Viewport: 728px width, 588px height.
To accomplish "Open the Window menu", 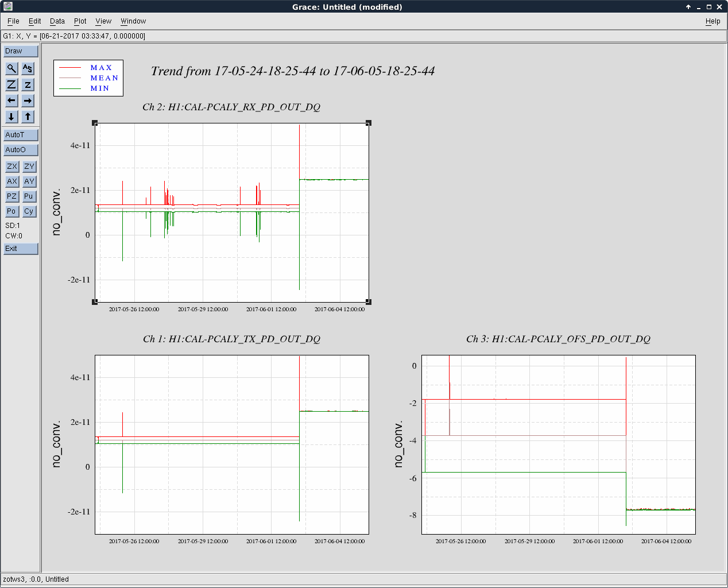I will (x=133, y=21).
